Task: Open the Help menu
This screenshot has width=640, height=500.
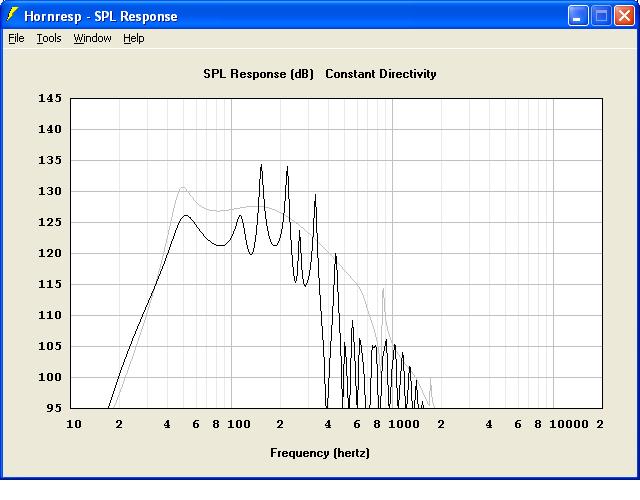Action: (134, 38)
